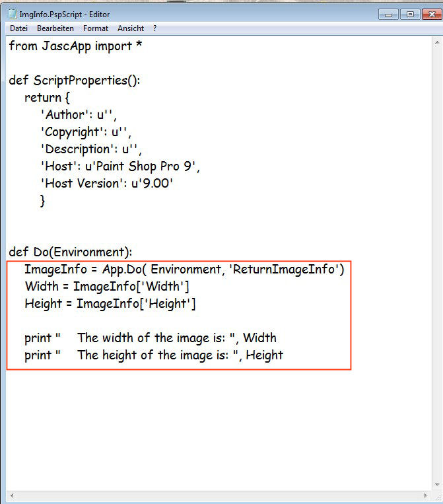This screenshot has height=504, width=443.
Task: Click the 'Height = ImageInfo' code line
Action: tap(110, 304)
